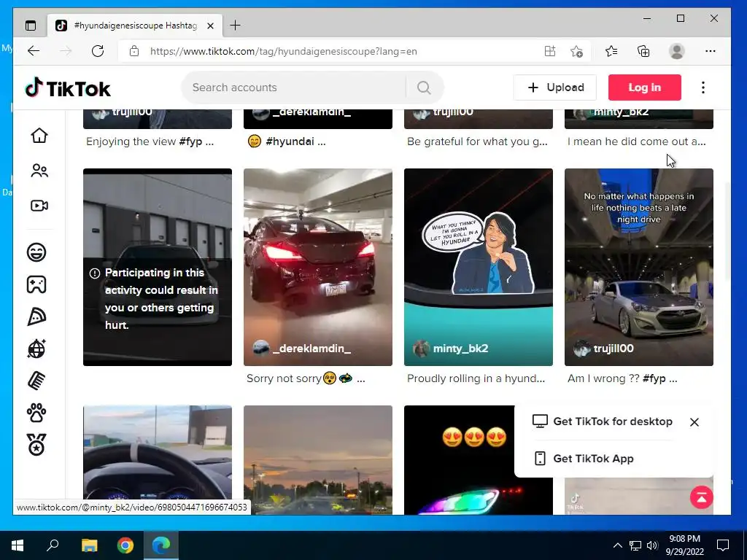Open Windows taskbar search

click(53, 545)
